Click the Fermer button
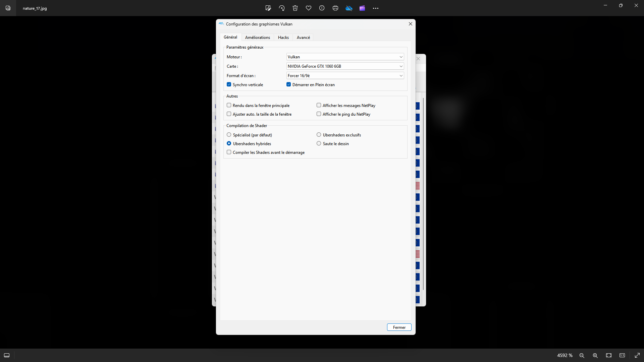644x362 pixels. pos(399,327)
